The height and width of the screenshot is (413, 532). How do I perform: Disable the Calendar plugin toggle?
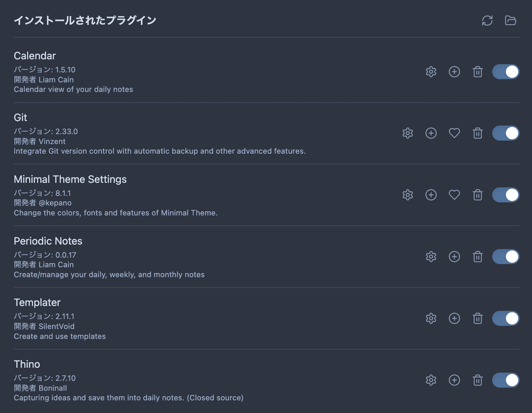(x=505, y=71)
